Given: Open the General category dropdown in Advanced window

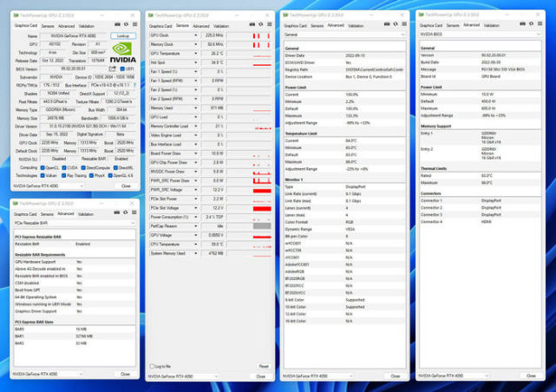Looking at the screenshot, I should coord(344,35).
